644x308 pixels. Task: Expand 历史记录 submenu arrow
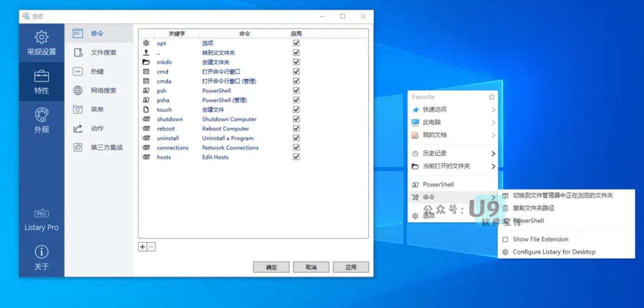[x=493, y=153]
